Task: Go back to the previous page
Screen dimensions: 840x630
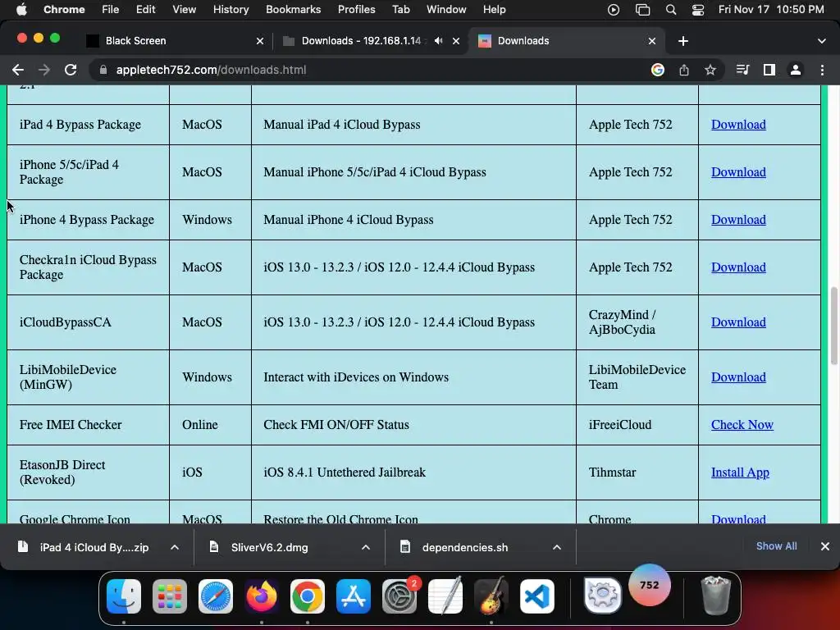Action: pos(18,70)
